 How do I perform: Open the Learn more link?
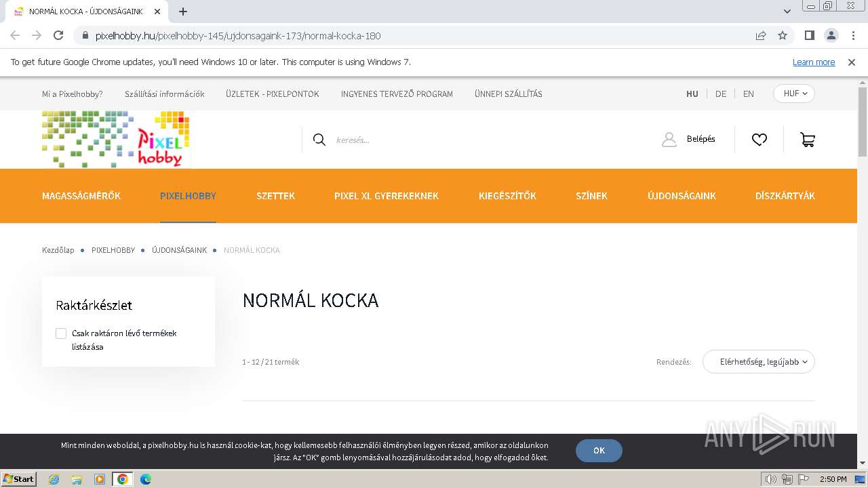tap(814, 62)
